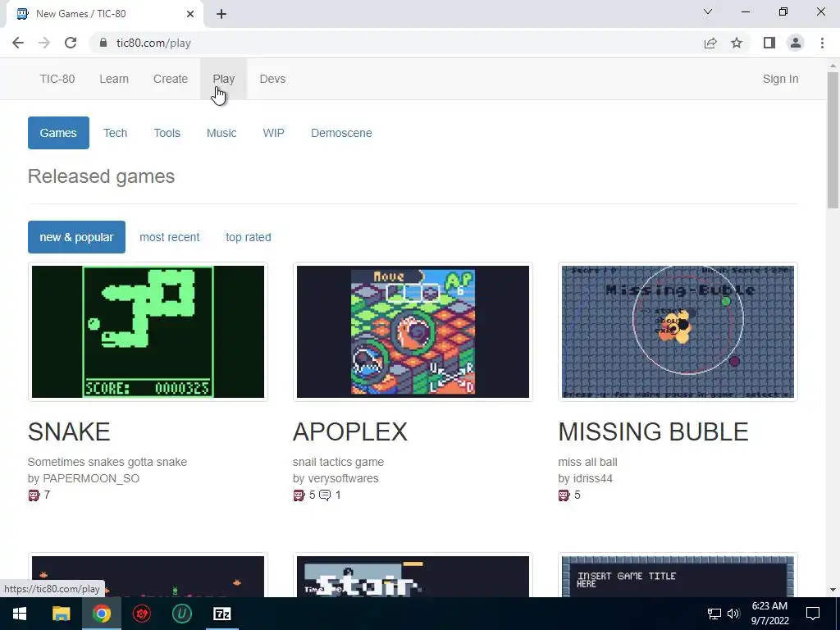Screen dimensions: 840x630
Task: Open the APOPLEX game thumbnail
Action: [x=413, y=331]
